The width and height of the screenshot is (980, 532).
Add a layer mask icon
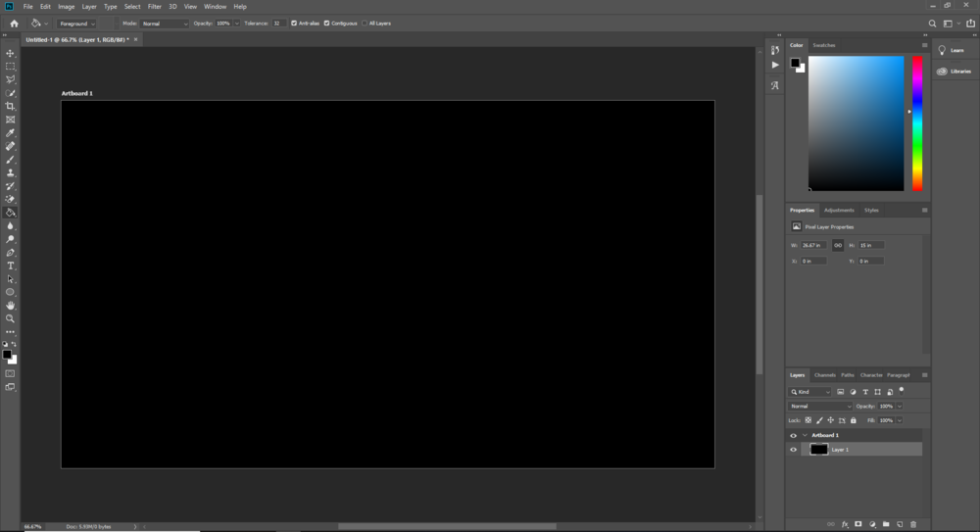point(858,524)
